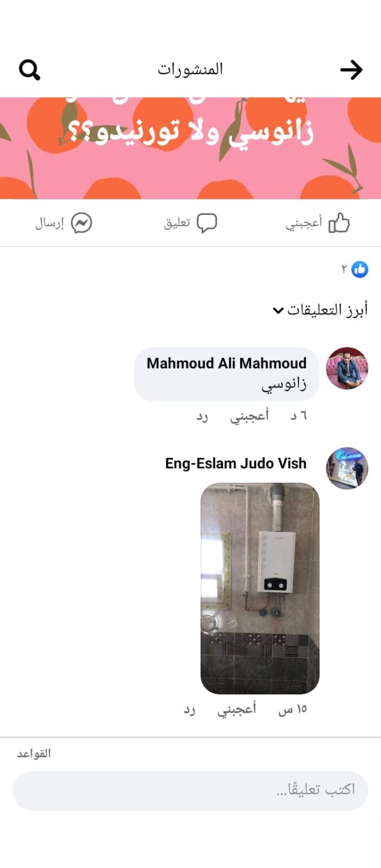Reply to Eng-Eslam Judo Vish's comment

click(x=189, y=710)
